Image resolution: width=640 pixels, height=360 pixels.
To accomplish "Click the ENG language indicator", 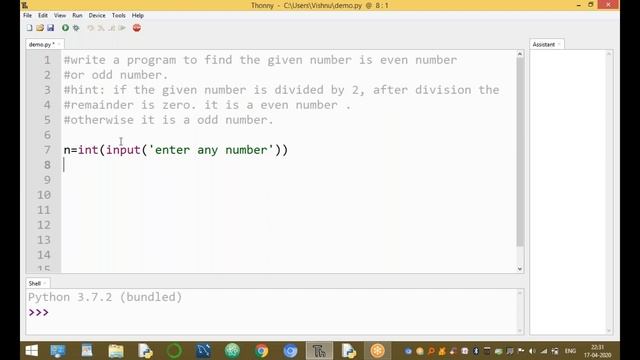I will click(x=570, y=351).
